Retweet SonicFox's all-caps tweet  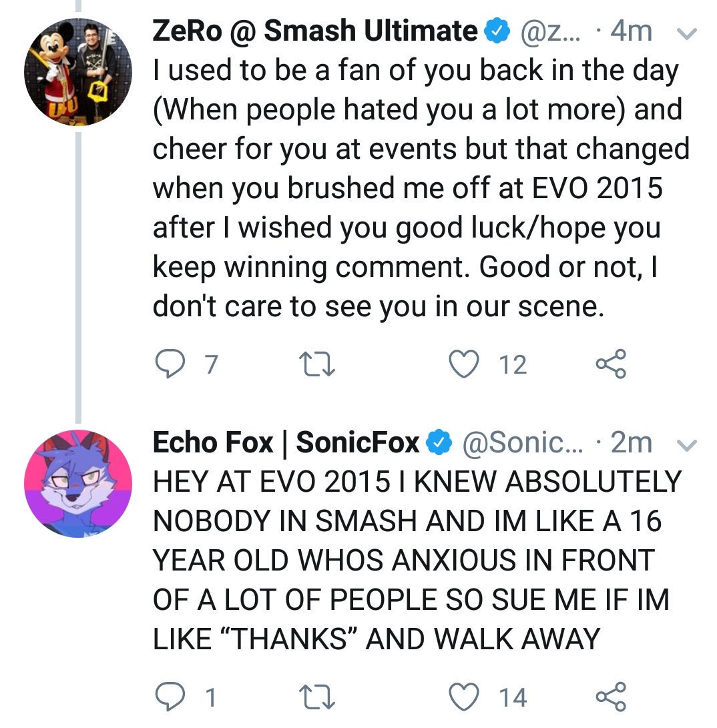click(x=316, y=697)
